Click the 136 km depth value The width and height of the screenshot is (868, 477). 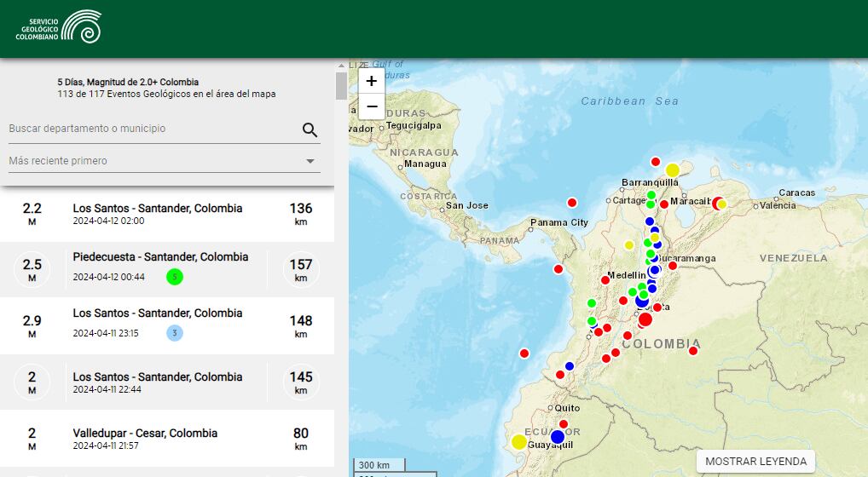click(x=301, y=214)
